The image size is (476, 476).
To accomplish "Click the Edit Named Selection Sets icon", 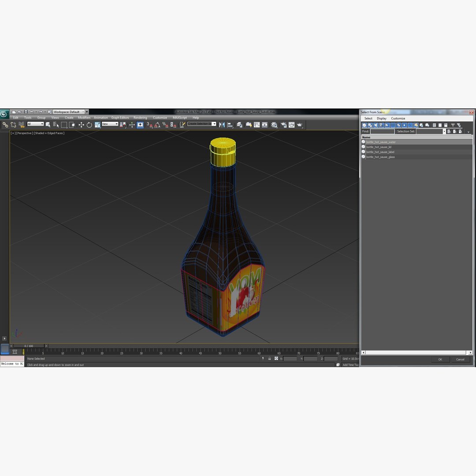I will tap(182, 125).
